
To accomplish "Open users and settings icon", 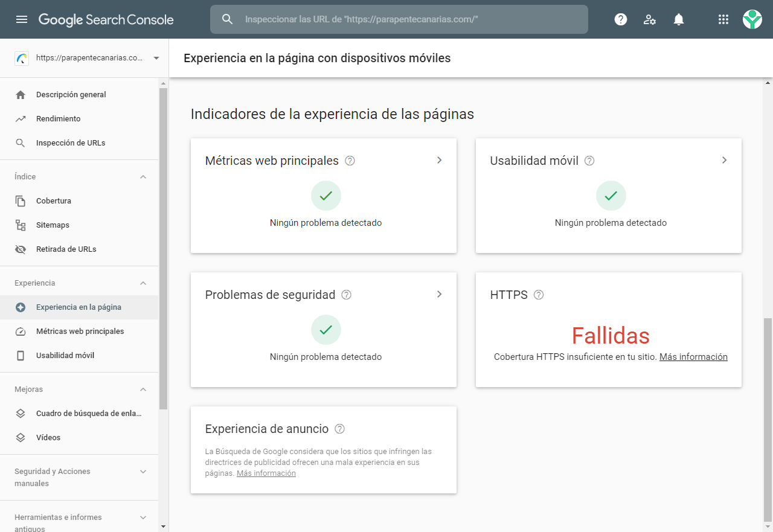I will coord(650,19).
